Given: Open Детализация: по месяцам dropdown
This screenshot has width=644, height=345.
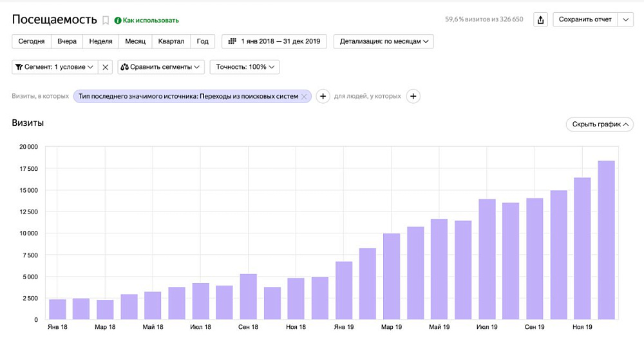Looking at the screenshot, I should 383,41.
